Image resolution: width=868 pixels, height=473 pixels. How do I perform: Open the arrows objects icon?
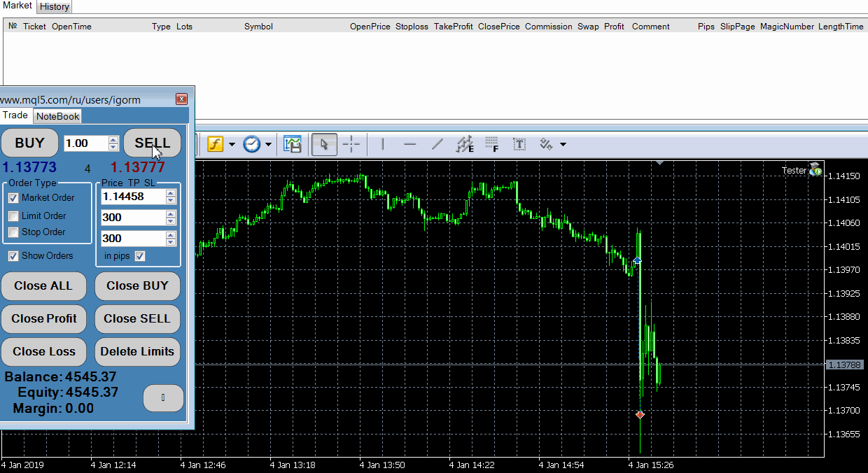[546, 144]
